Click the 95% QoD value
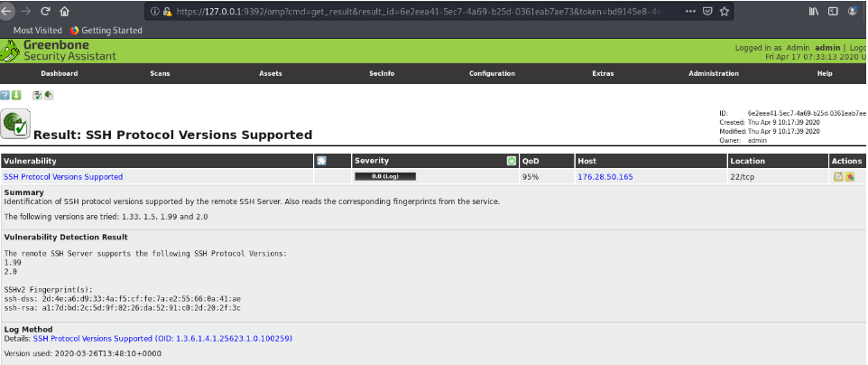 pos(530,177)
